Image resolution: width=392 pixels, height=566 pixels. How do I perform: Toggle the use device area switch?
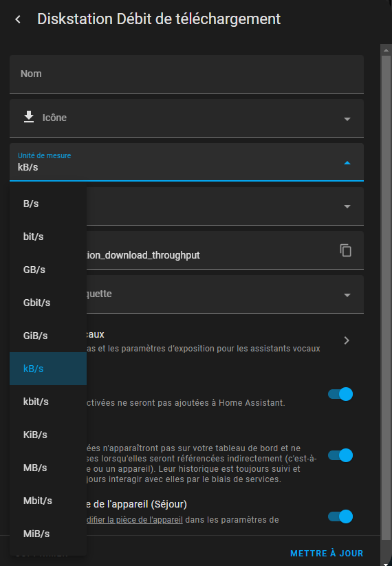[340, 516]
